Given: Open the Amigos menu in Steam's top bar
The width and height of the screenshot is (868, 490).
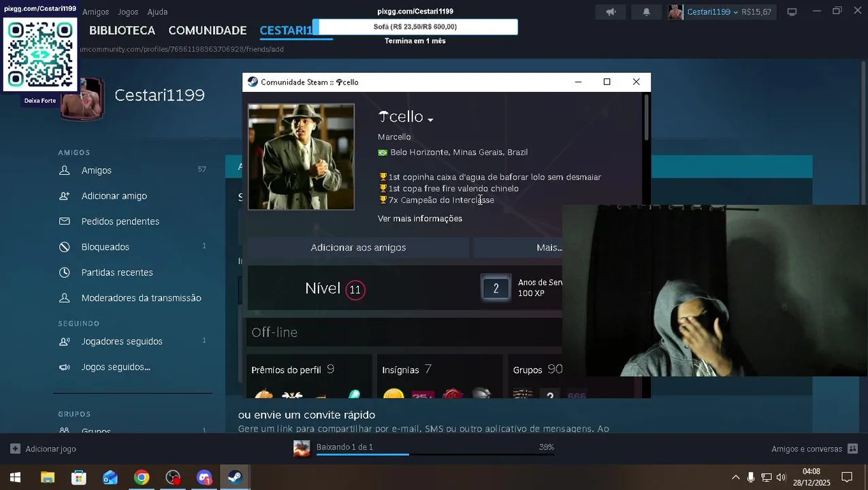Looking at the screenshot, I should [x=95, y=12].
